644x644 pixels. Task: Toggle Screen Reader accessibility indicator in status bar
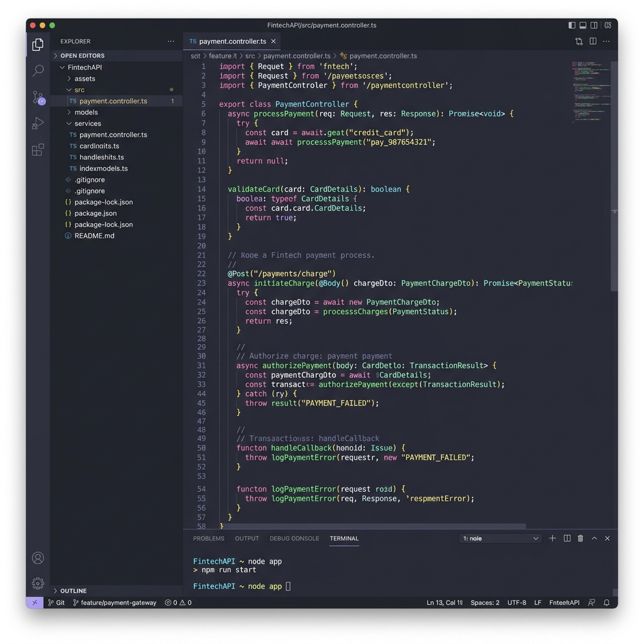[591, 602]
